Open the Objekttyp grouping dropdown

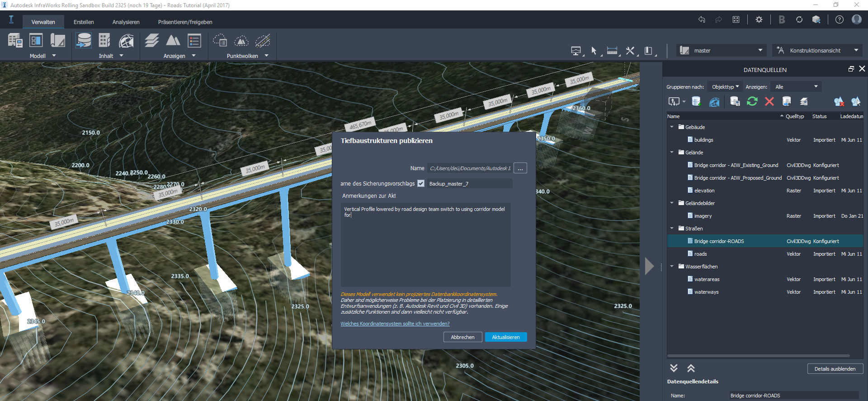tap(725, 87)
